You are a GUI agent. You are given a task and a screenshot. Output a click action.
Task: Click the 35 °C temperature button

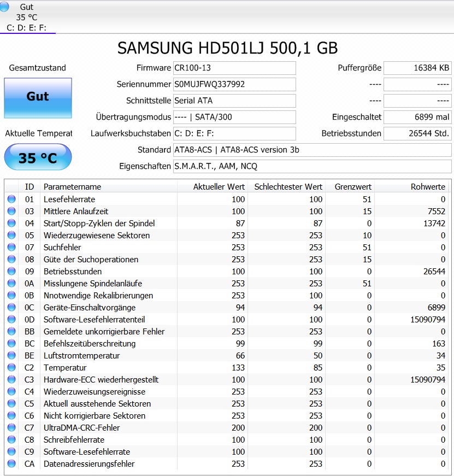(38, 157)
